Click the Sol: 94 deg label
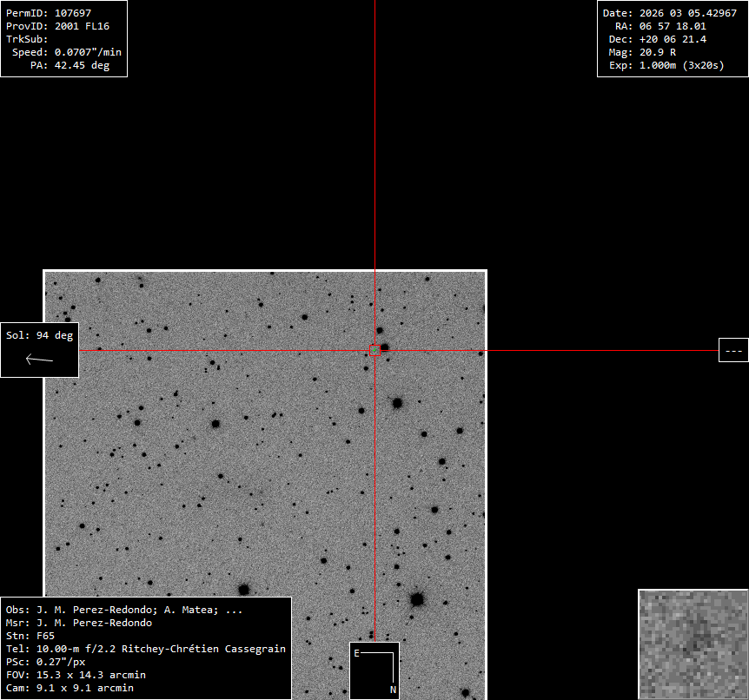Image resolution: width=749 pixels, height=700 pixels. click(x=39, y=335)
